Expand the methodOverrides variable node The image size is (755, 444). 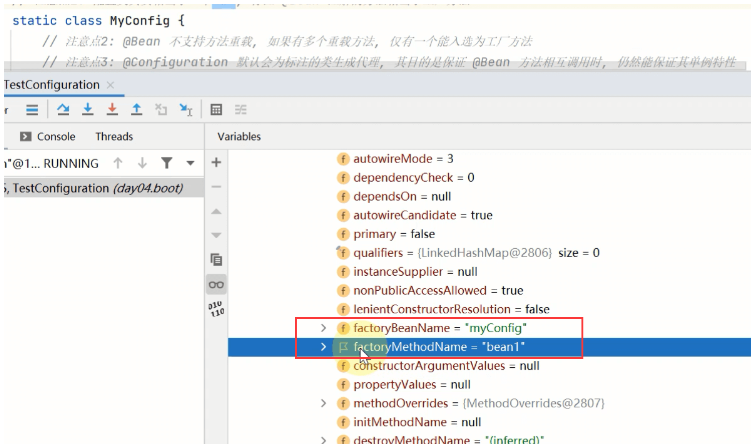pos(324,403)
